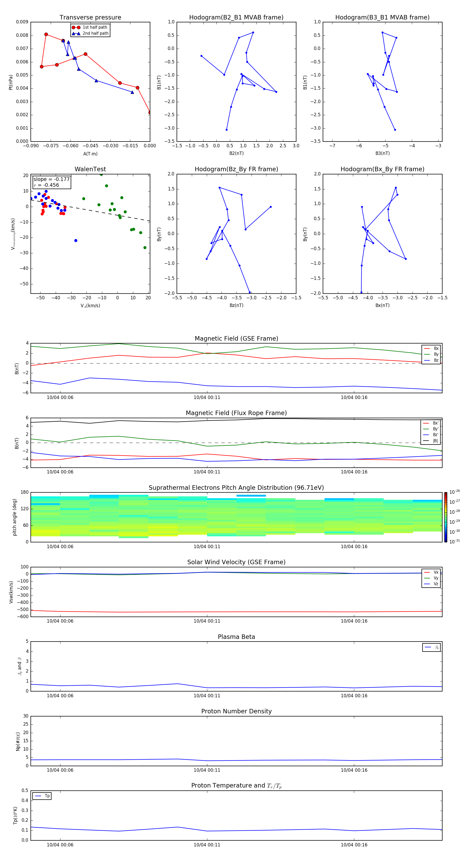Click the "2nd half path" legend entry
The image size is (473, 868).
tap(90, 33)
